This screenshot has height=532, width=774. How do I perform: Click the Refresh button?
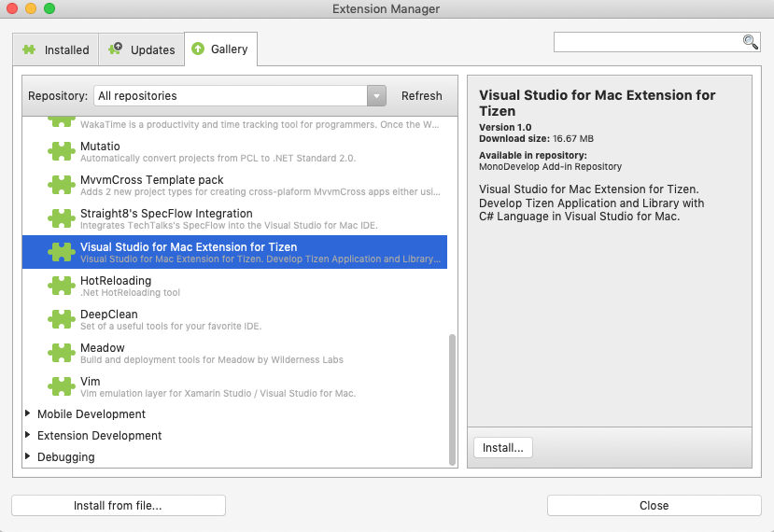(421, 95)
